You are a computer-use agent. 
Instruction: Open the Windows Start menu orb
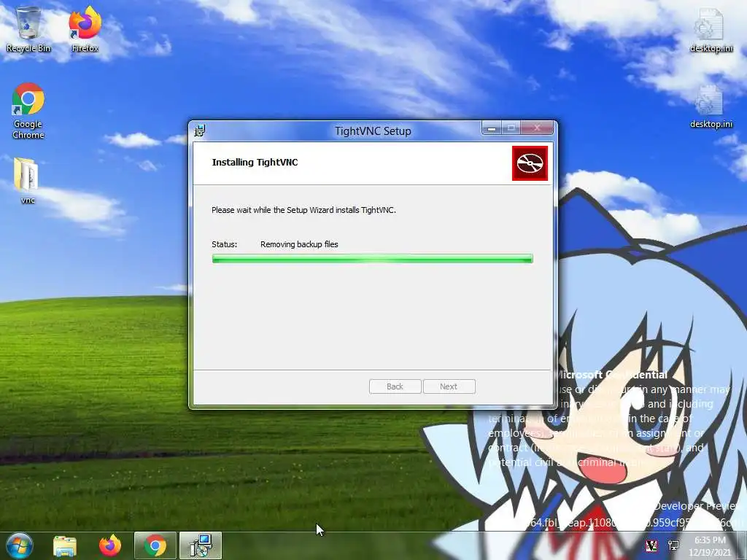[20, 545]
